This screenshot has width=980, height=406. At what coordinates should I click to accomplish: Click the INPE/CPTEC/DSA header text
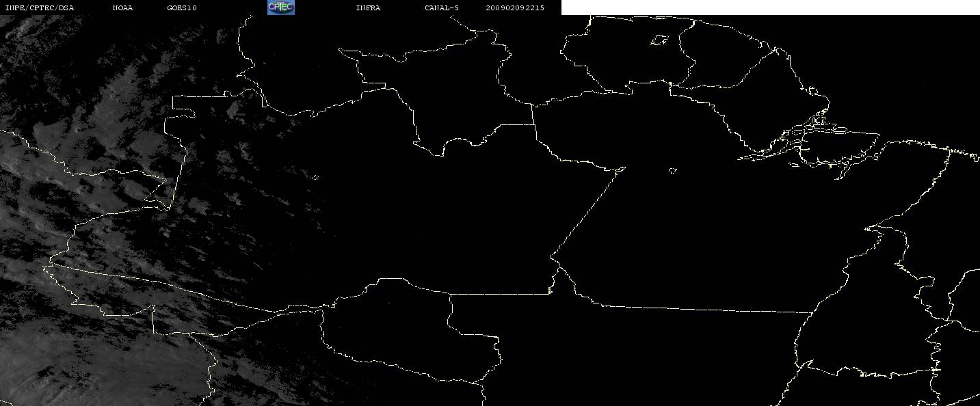39,8
